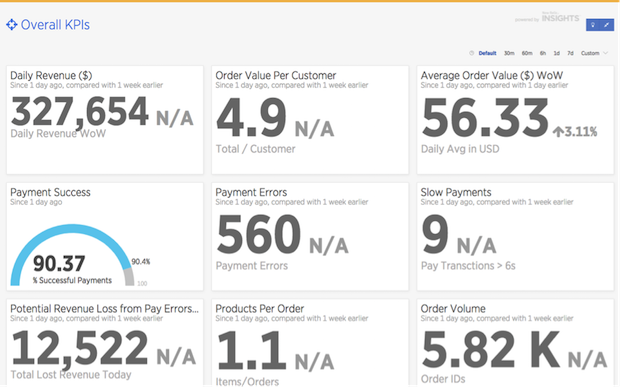Screen dimensions: 620x387
Task: Click the up arrow 3.11% change indicator
Action: click(x=575, y=132)
